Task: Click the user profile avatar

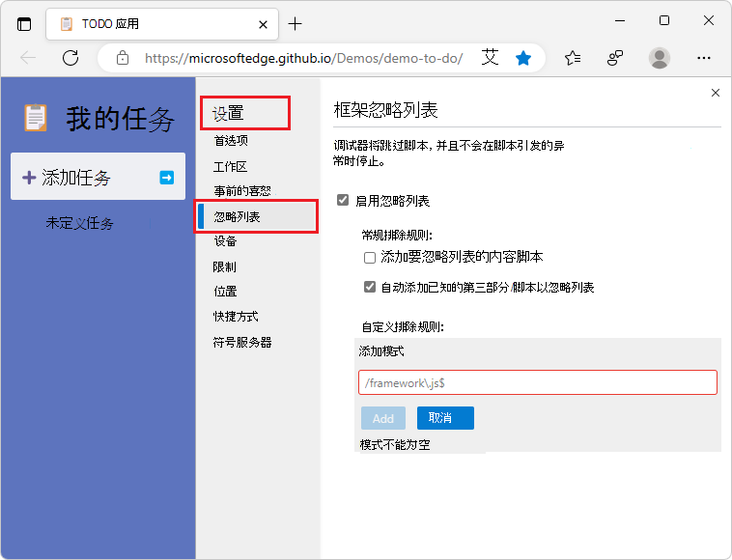Action: [660, 58]
